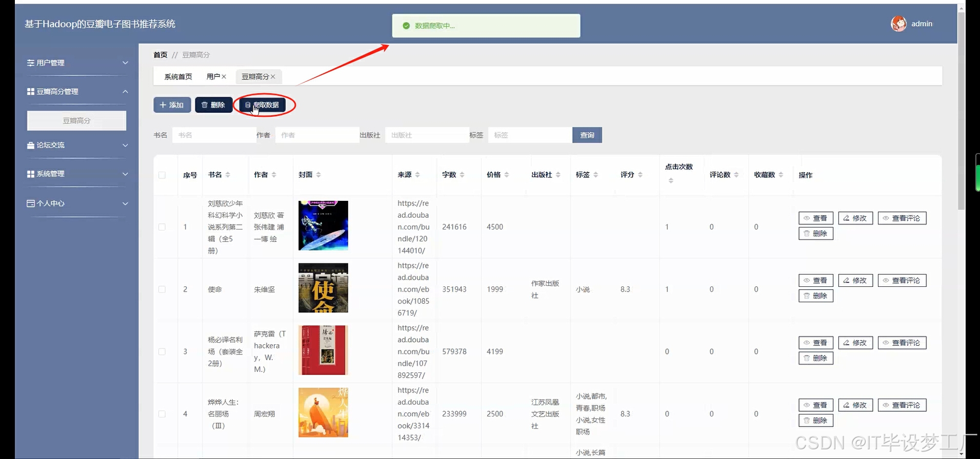980x459 pixels.
Task: Click 修改 for row 4 烨烨人生
Action: [x=855, y=405]
